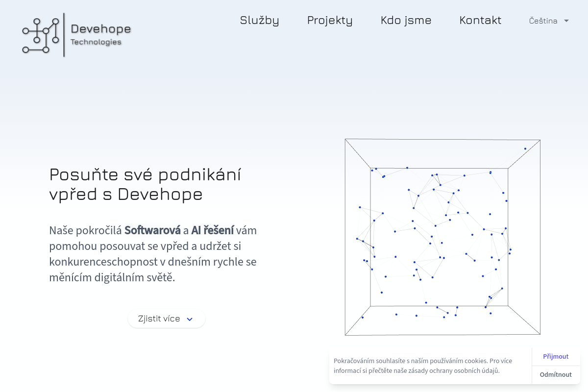Click the bold AI řešení text

point(213,230)
